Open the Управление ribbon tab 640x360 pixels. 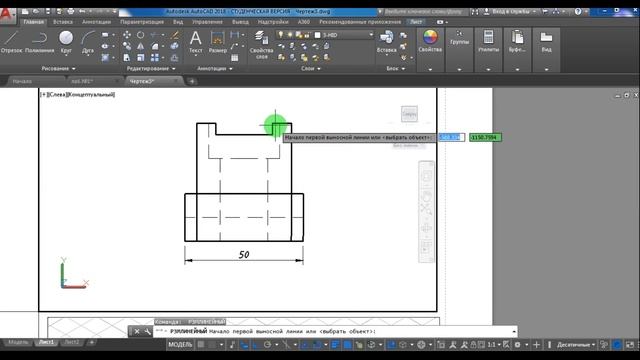[x=207, y=22]
